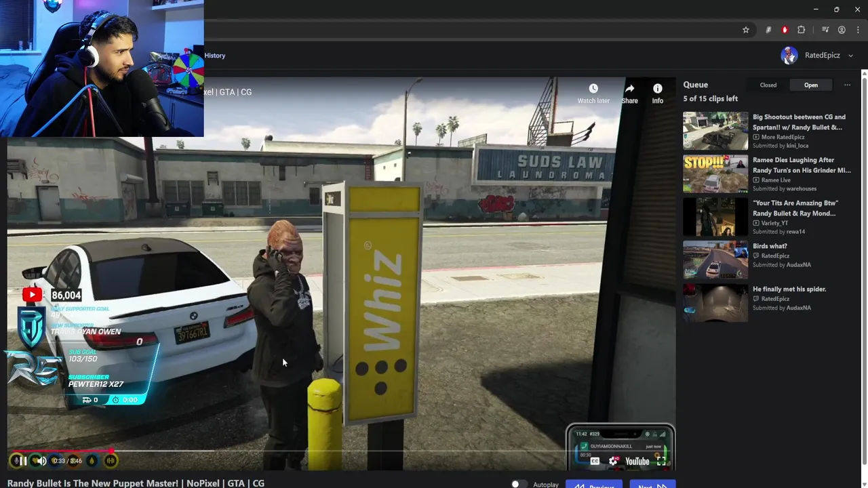This screenshot has width=868, height=488.
Task: Seek on the red video progress bar
Action: coord(341,451)
